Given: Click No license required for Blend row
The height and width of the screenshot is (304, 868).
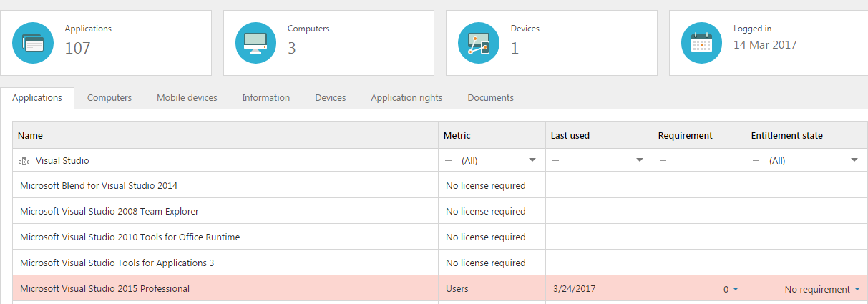Looking at the screenshot, I should [x=486, y=186].
